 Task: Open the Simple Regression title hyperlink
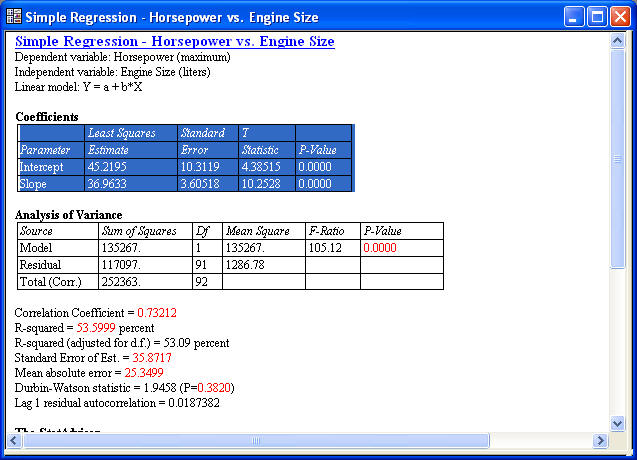pos(175,41)
